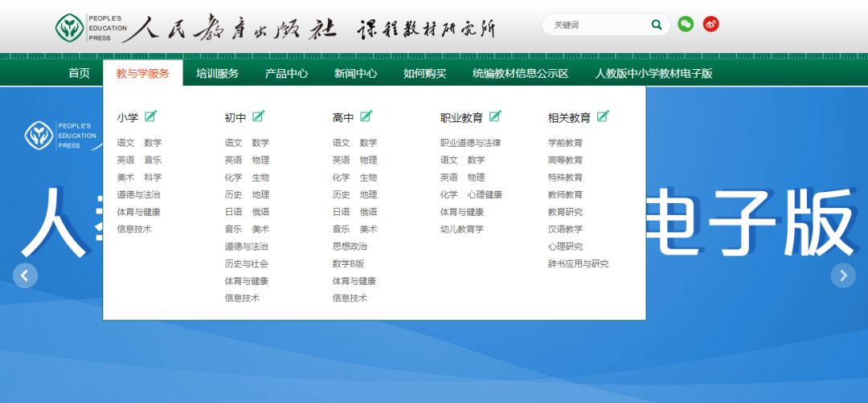Open 历史与社会 under 初中

(x=247, y=263)
